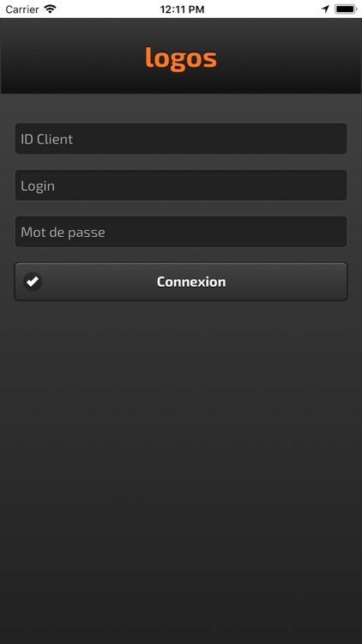
Task: Tap the orange logos logo
Action: point(181,58)
